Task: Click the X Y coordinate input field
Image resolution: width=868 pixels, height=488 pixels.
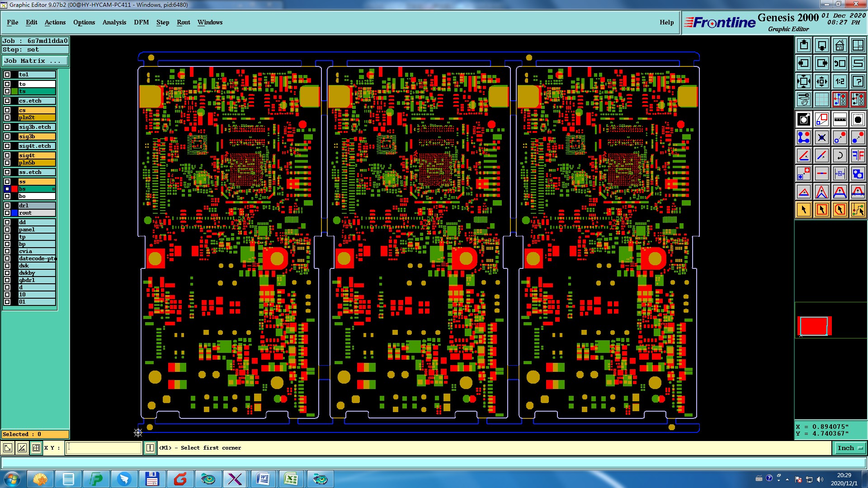Action: pyautogui.click(x=104, y=448)
